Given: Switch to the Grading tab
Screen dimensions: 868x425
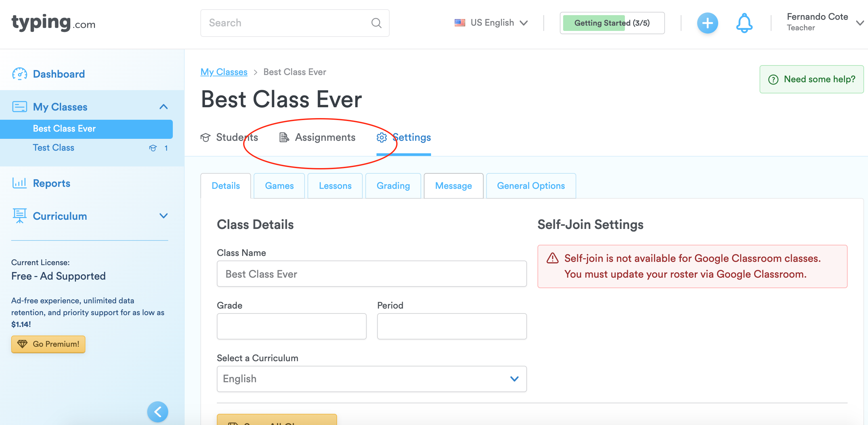Looking at the screenshot, I should pyautogui.click(x=393, y=186).
